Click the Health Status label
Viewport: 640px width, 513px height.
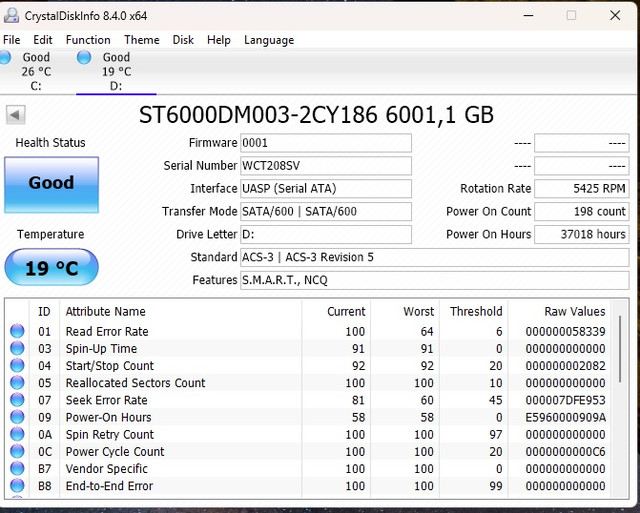[51, 142]
